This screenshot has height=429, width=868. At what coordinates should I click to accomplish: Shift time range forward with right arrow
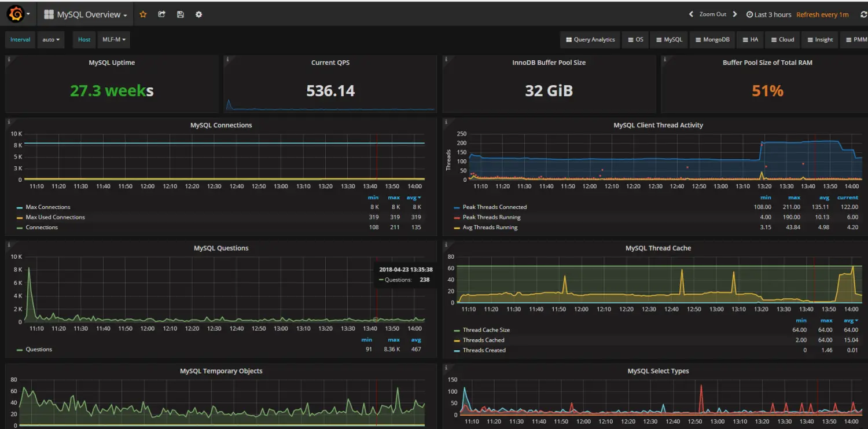(735, 14)
